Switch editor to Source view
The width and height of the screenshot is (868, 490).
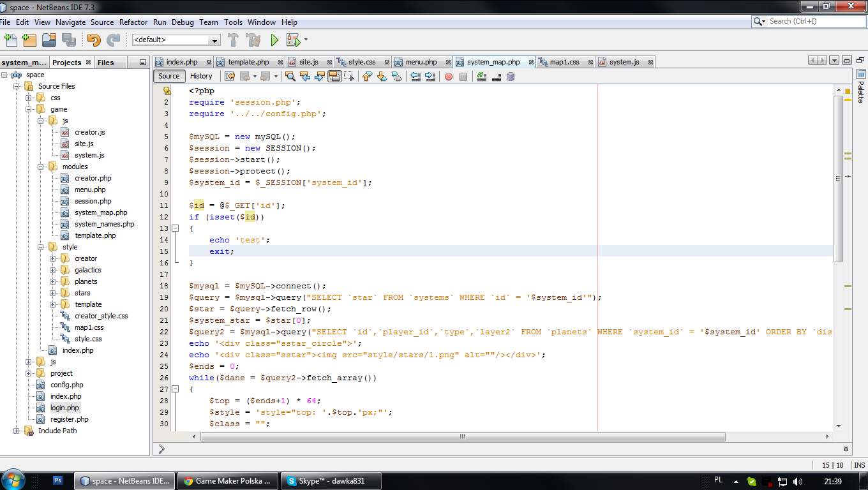[169, 76]
